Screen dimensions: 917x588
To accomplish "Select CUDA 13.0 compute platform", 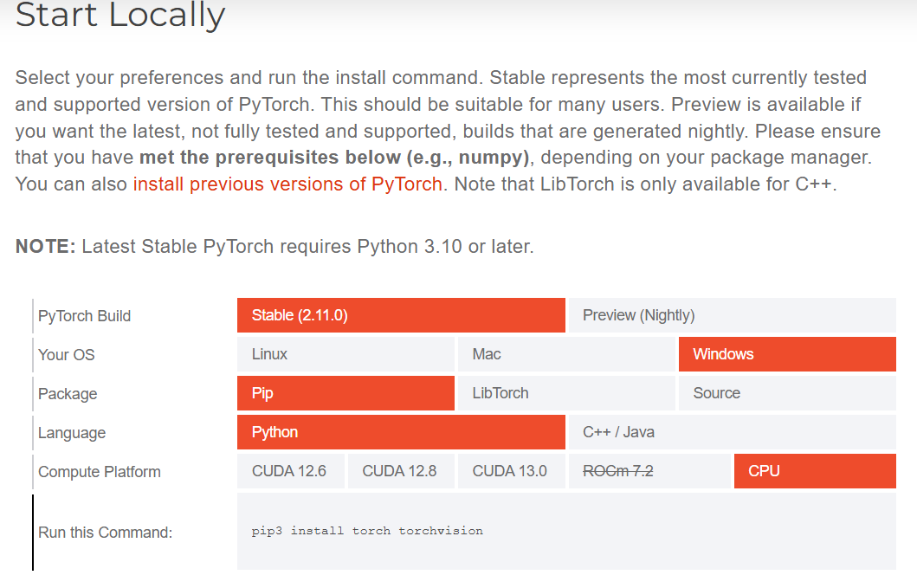I will coord(510,471).
